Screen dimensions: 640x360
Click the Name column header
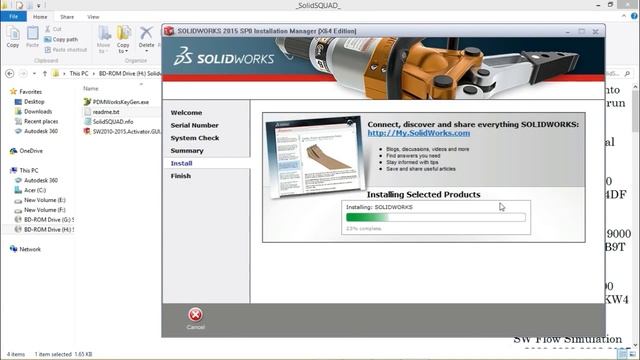click(91, 89)
